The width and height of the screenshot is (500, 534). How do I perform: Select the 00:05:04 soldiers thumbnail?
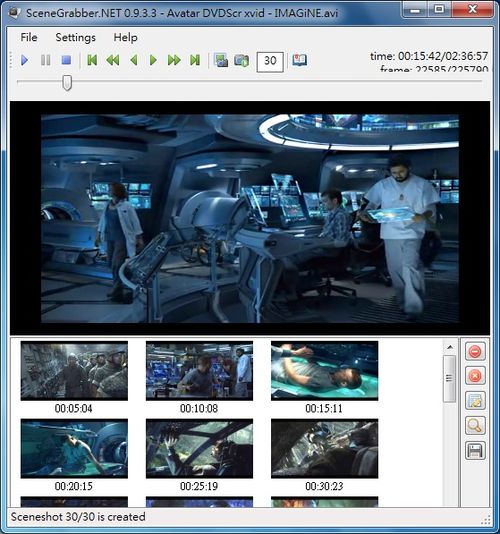[74, 371]
